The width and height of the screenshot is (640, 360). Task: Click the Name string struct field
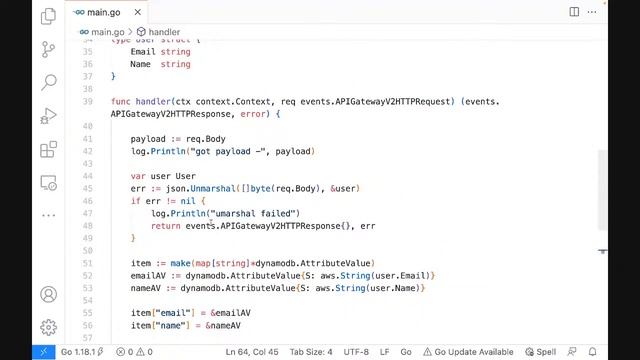pos(160,64)
